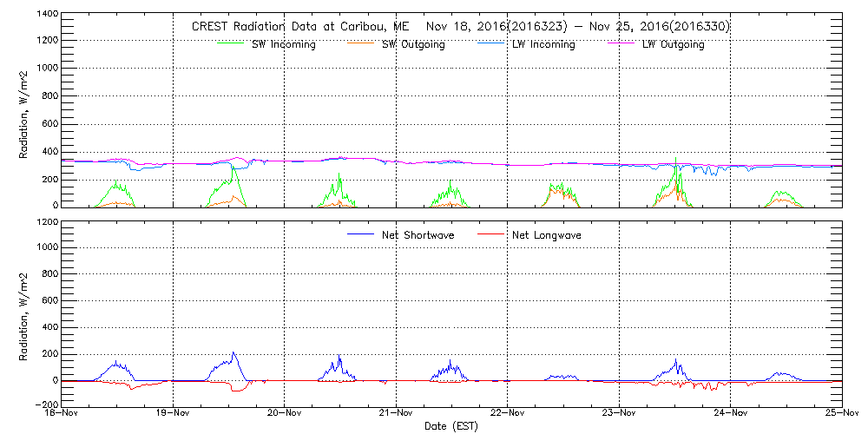Select the 24-Nov date tick label
This screenshot has width=868, height=434.
click(x=730, y=415)
